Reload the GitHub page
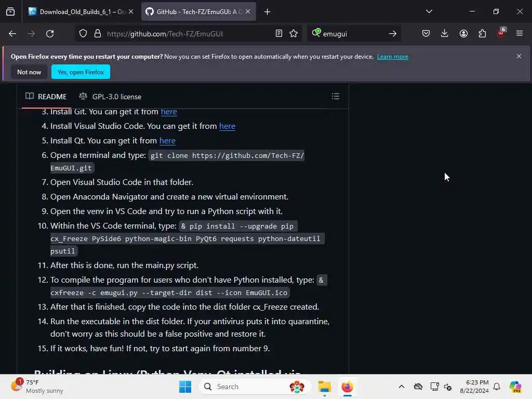532x399 pixels. pyautogui.click(x=50, y=34)
